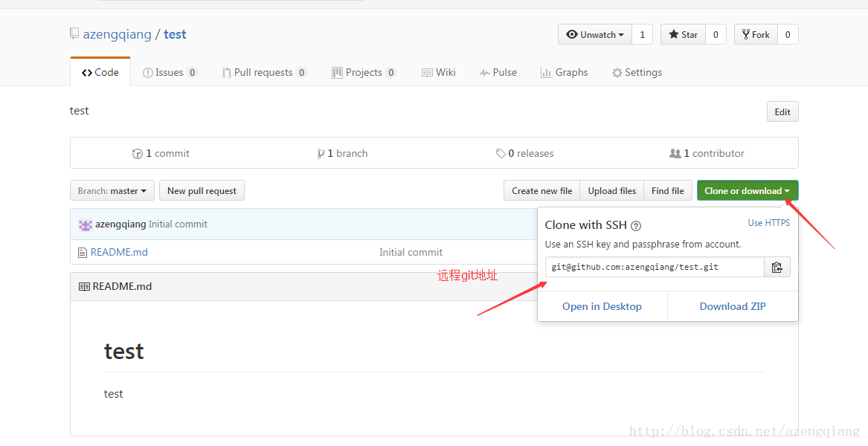
Task: Open the Graphs tab
Action: pyautogui.click(x=564, y=73)
